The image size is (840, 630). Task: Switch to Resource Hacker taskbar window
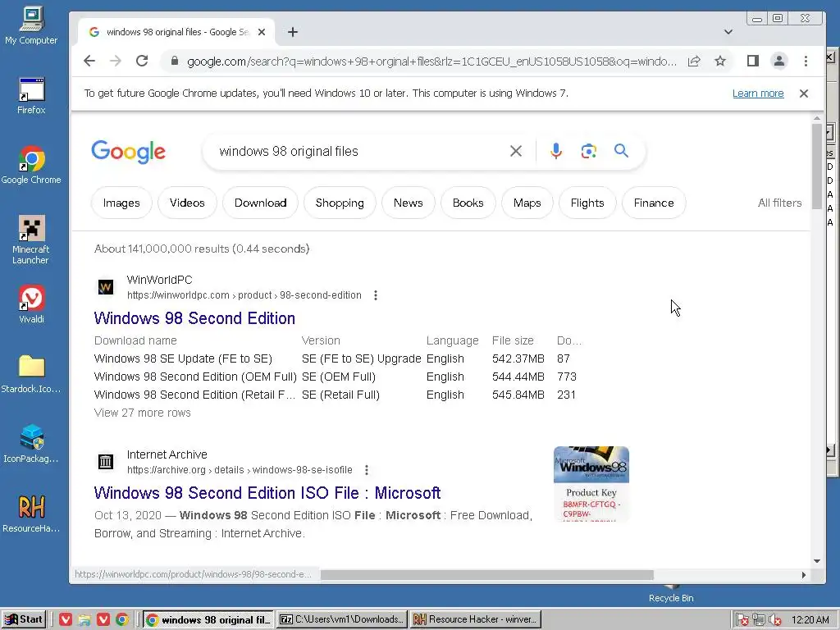[x=476, y=619]
